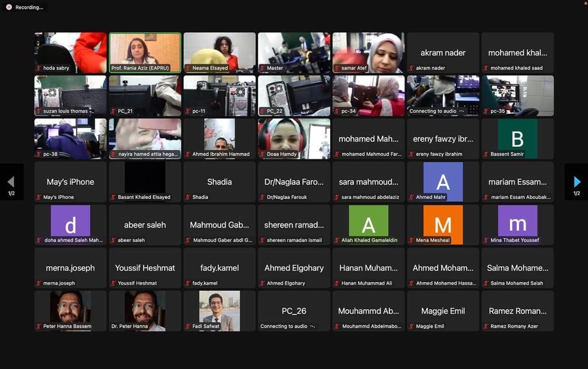Click the muted mic icon on hoda sabry's tile
588x369 pixels.
coord(39,68)
